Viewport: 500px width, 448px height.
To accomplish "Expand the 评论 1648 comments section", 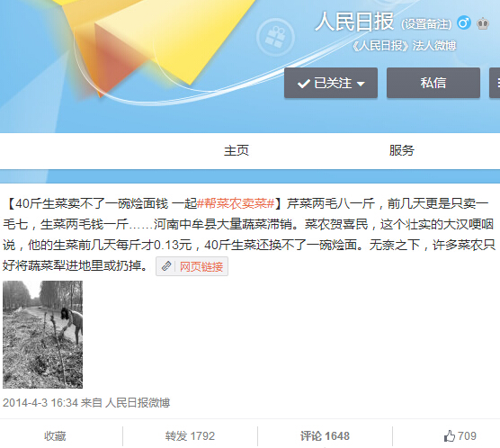I will click(325, 436).
